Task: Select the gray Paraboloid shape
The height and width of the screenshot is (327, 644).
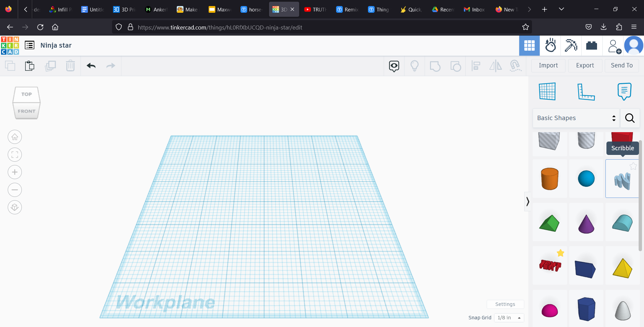Action: pyautogui.click(x=622, y=309)
